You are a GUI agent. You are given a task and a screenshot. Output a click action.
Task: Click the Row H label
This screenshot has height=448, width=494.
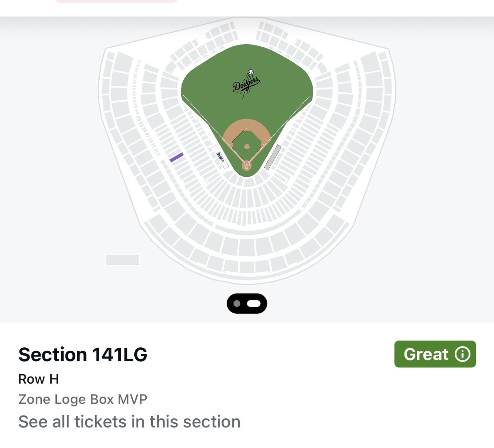click(39, 379)
